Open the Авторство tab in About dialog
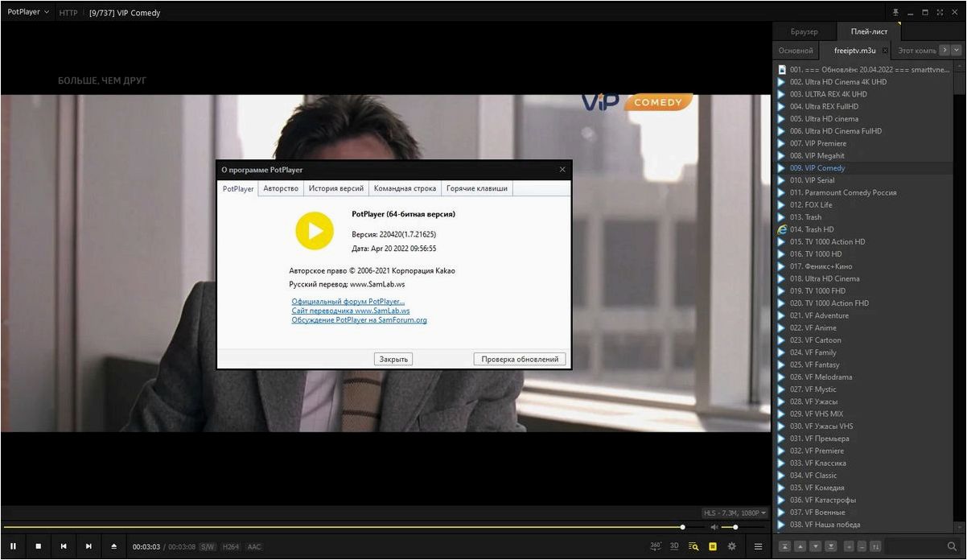 coord(281,188)
